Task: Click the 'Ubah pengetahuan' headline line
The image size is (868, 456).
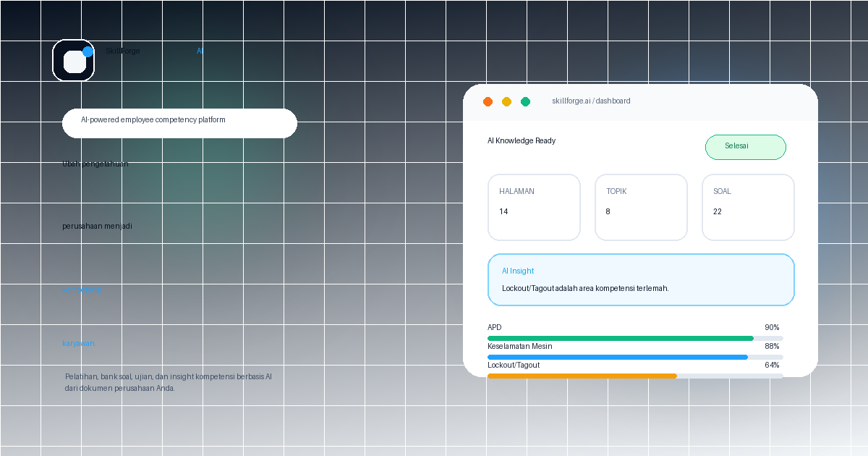Action: [x=95, y=164]
